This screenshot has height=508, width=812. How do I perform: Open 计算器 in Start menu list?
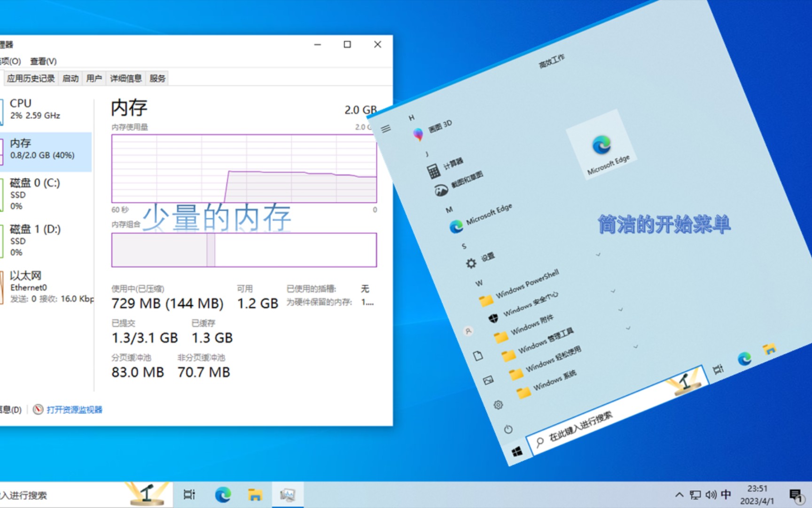[445, 167]
